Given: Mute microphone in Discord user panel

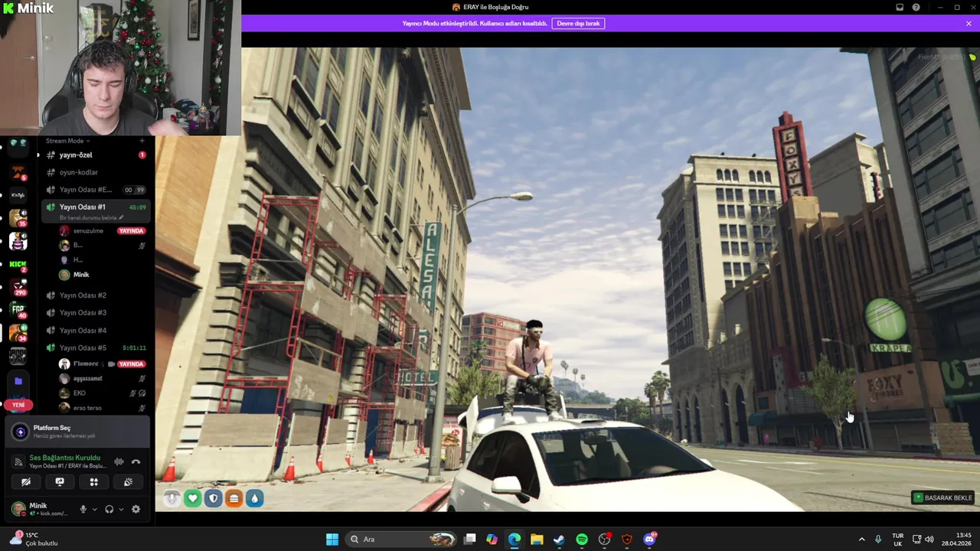Looking at the screenshot, I should click(x=83, y=509).
